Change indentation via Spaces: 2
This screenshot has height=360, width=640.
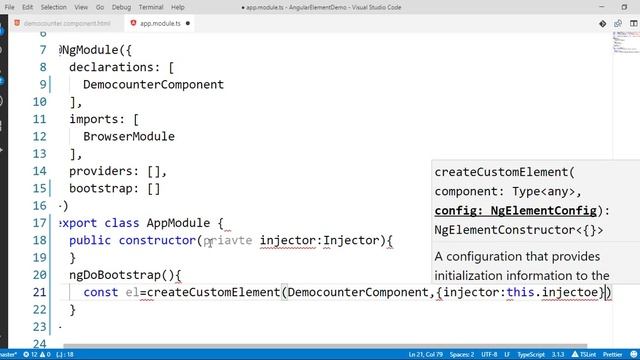[462, 354]
